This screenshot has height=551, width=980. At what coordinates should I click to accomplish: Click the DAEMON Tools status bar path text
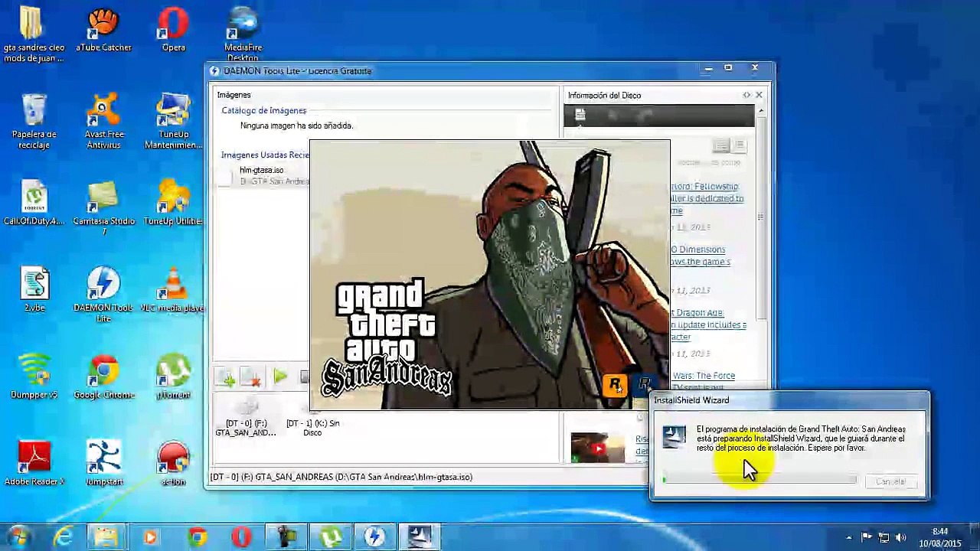(x=341, y=477)
